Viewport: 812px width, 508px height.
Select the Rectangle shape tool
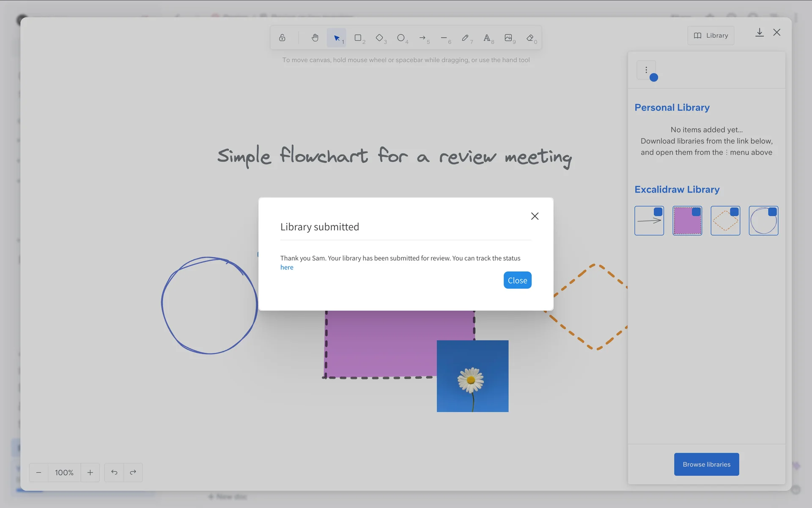[358, 38]
